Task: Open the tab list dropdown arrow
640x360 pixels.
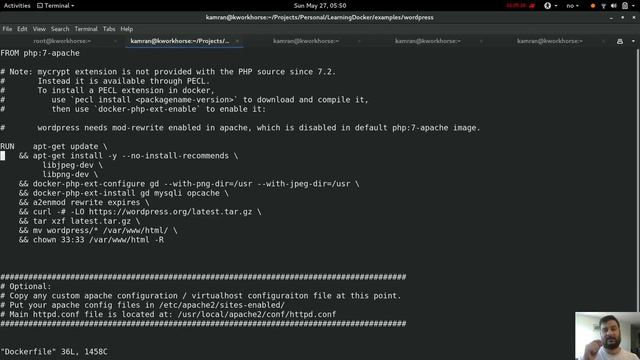Action: coord(633,41)
